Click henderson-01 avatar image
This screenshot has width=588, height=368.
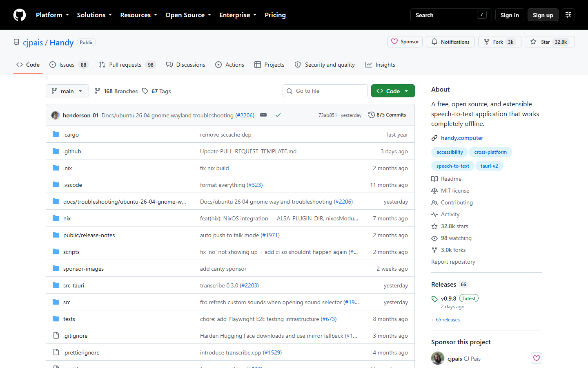pyautogui.click(x=56, y=115)
